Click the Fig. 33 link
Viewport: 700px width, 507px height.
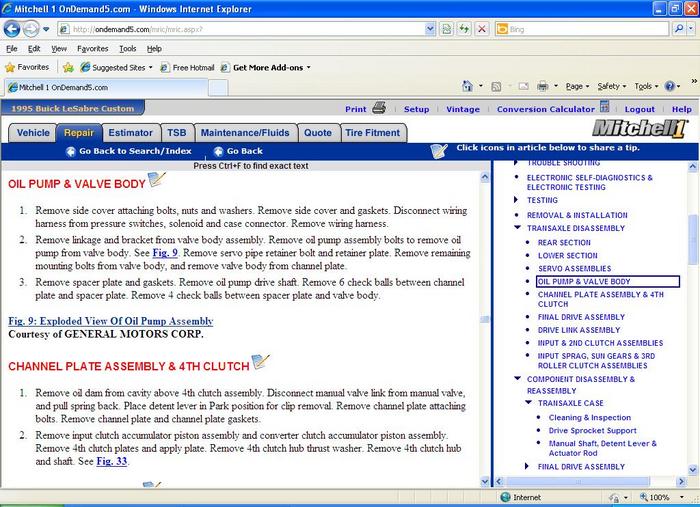[112, 461]
